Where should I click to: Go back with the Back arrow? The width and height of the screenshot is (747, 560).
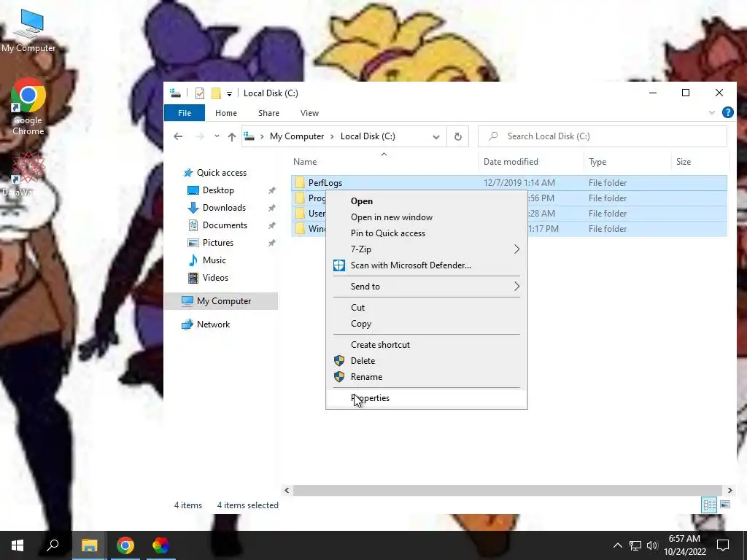point(178,136)
